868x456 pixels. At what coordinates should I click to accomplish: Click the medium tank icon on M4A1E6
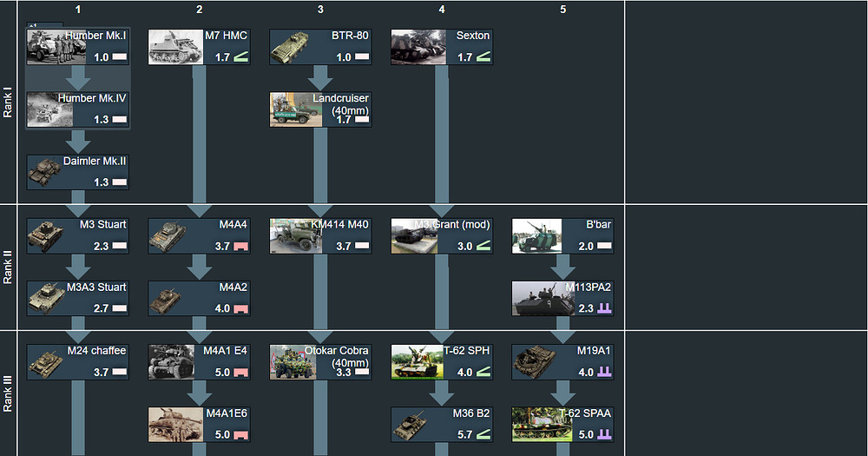coord(240,434)
